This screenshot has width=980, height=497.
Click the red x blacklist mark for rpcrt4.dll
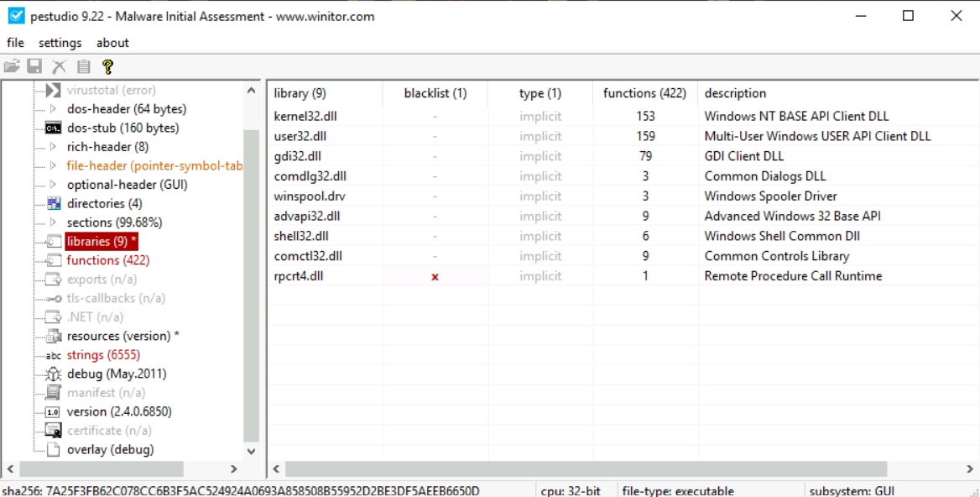tap(435, 276)
